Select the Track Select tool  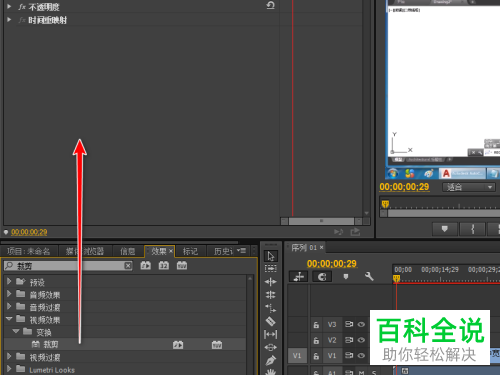tap(270, 269)
